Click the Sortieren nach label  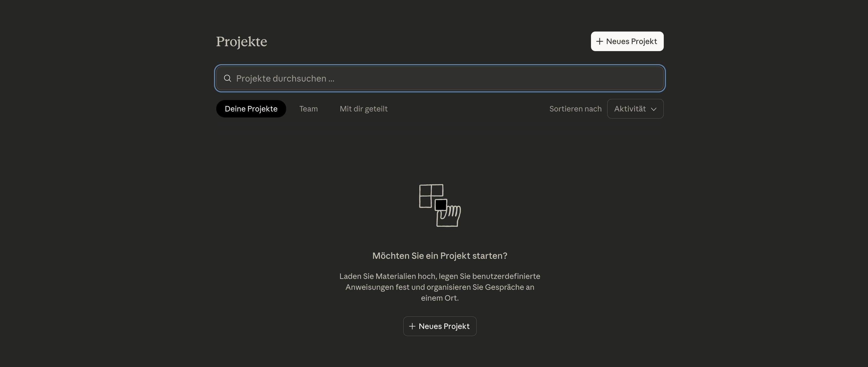point(575,109)
